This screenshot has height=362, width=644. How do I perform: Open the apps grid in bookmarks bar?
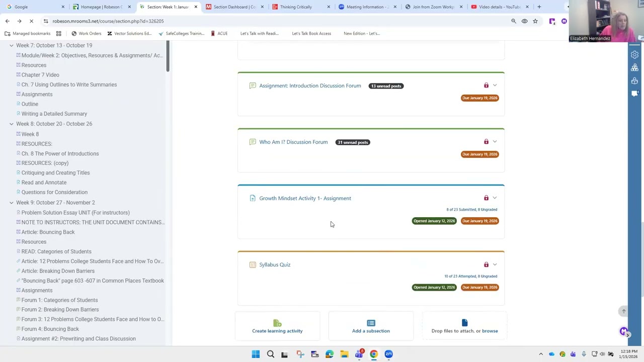(58, 33)
